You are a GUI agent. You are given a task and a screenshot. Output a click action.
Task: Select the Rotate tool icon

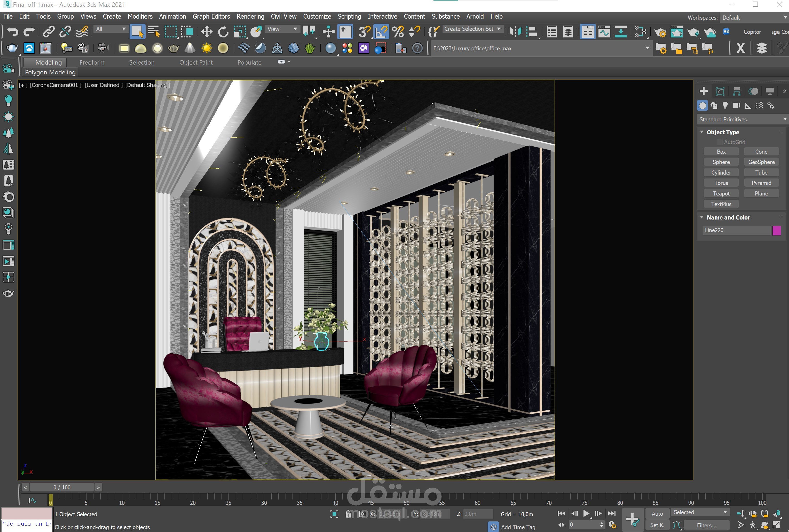223,32
